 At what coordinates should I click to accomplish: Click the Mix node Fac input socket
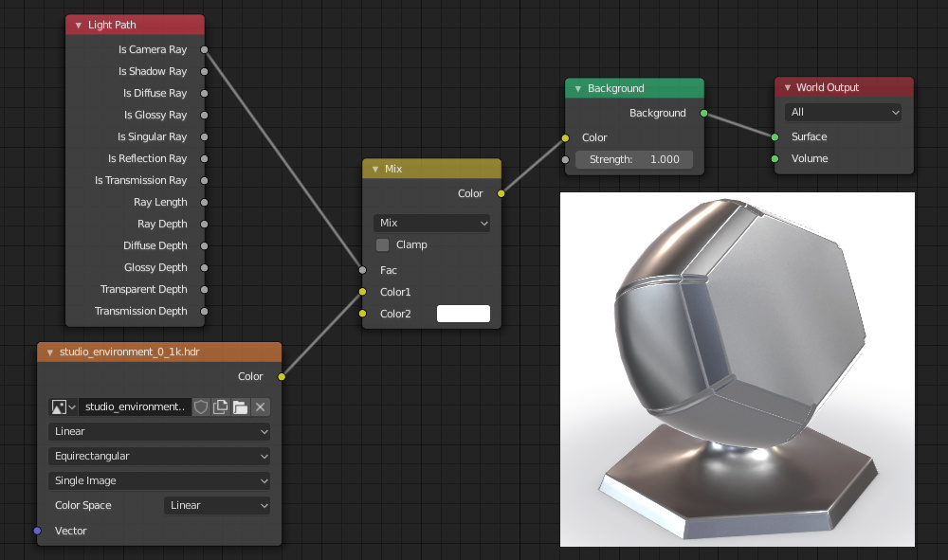363,270
